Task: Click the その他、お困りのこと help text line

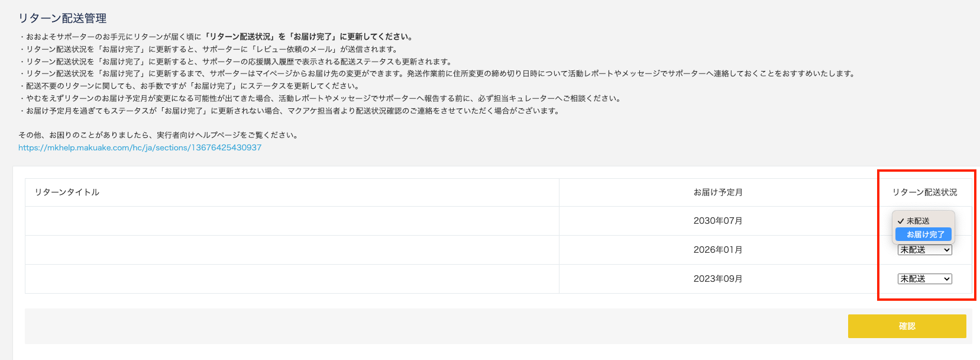Action: tap(159, 135)
